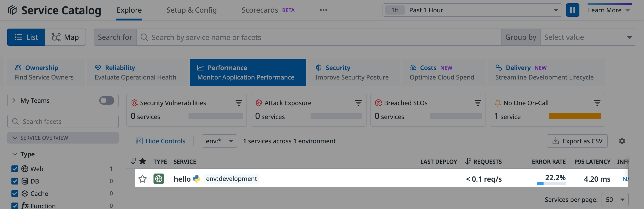Open filter menu on Security Vulnerabilities card

click(239, 103)
